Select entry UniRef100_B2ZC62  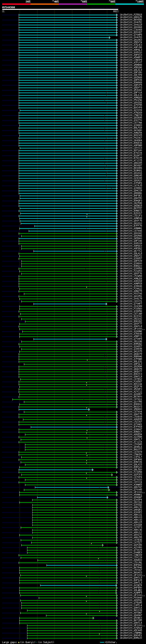[x=131, y=316]
